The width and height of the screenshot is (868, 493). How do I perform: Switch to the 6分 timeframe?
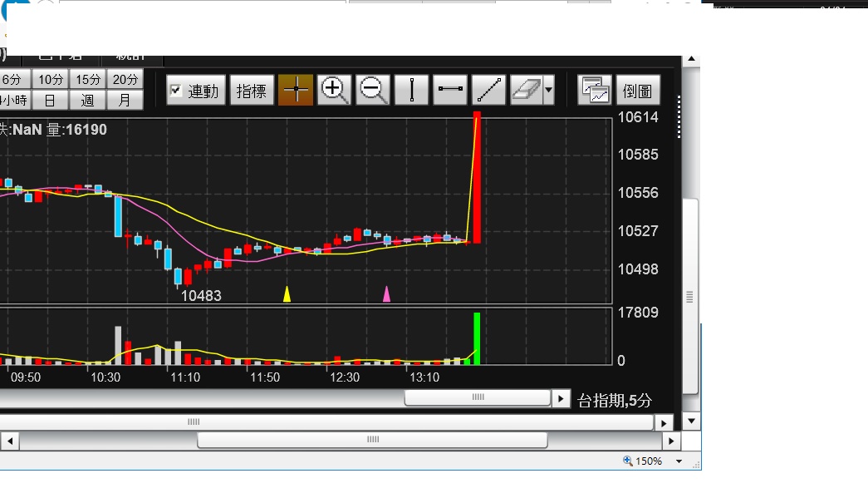point(13,79)
